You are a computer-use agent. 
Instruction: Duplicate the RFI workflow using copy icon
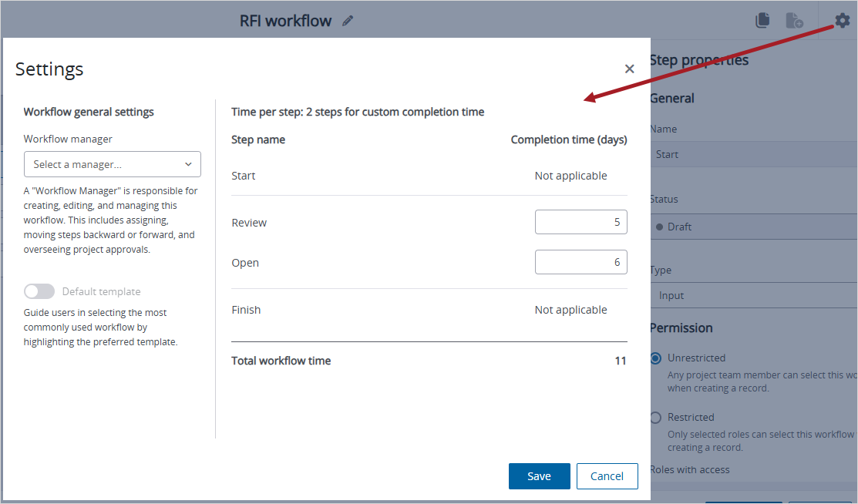(x=762, y=20)
